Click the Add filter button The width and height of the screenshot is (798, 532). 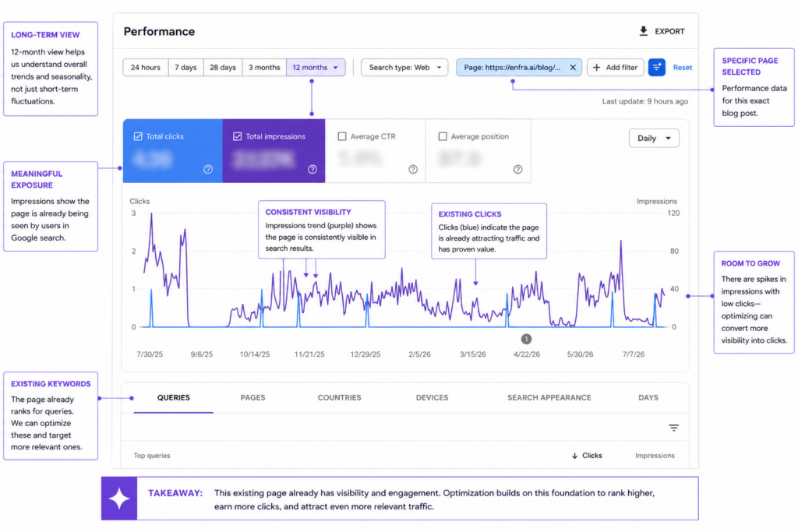click(616, 67)
